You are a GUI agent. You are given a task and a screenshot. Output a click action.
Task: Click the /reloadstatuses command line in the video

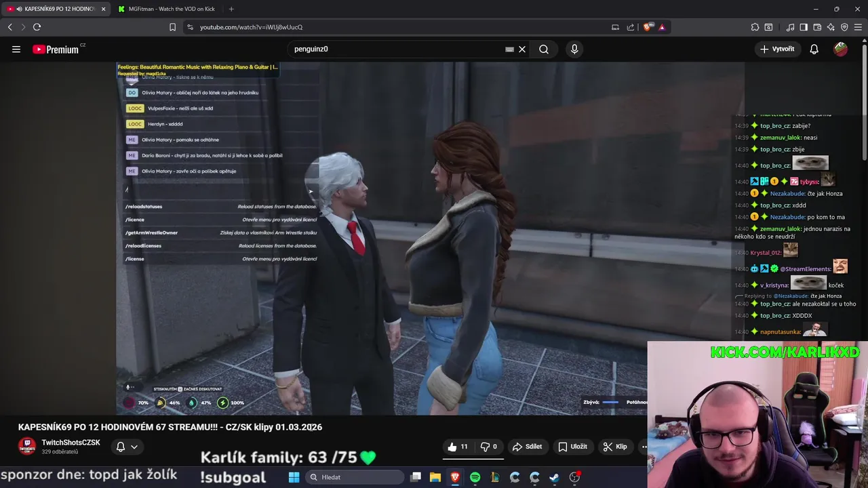pyautogui.click(x=221, y=207)
